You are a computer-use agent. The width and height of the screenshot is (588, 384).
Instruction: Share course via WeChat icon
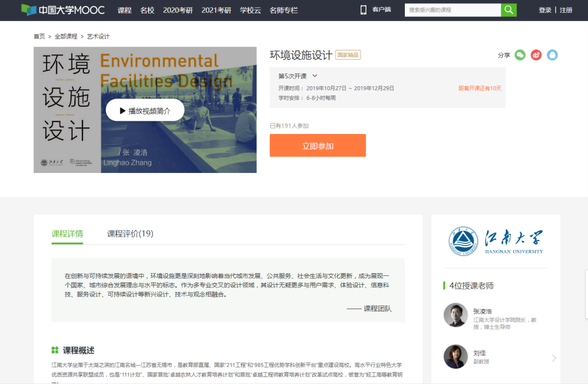[x=520, y=55]
